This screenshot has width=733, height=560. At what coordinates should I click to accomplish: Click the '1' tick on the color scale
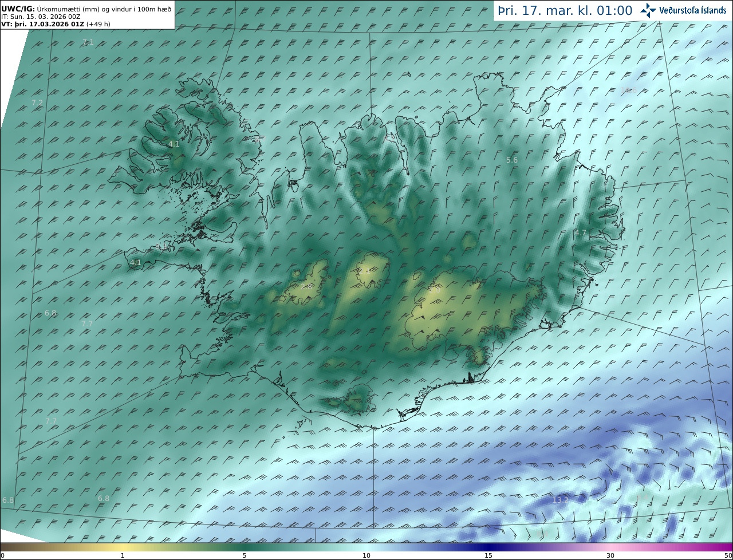pyautogui.click(x=123, y=555)
